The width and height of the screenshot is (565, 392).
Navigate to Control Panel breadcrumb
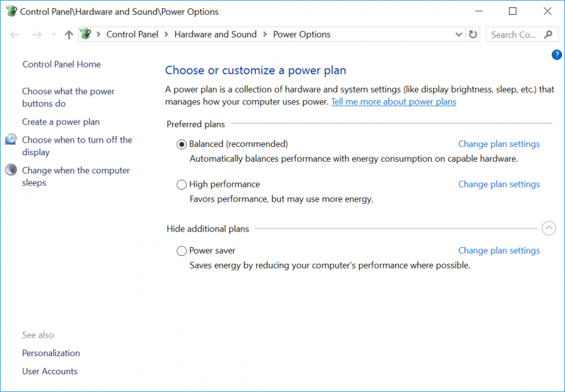tap(132, 35)
